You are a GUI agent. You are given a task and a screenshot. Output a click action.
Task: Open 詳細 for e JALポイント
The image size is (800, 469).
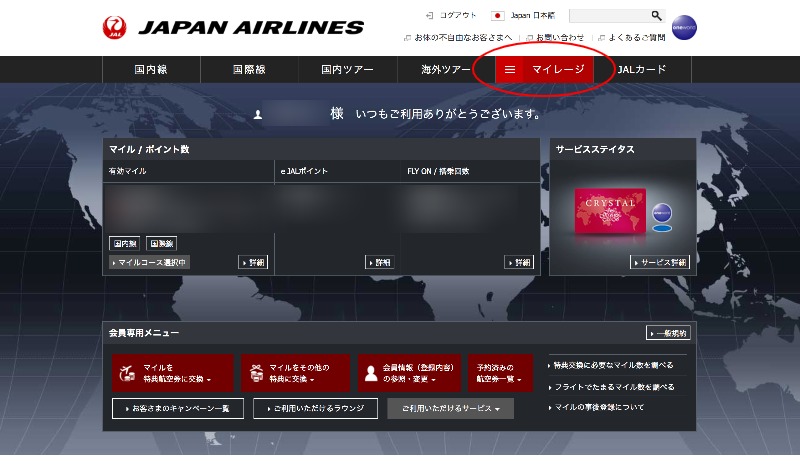pos(380,262)
